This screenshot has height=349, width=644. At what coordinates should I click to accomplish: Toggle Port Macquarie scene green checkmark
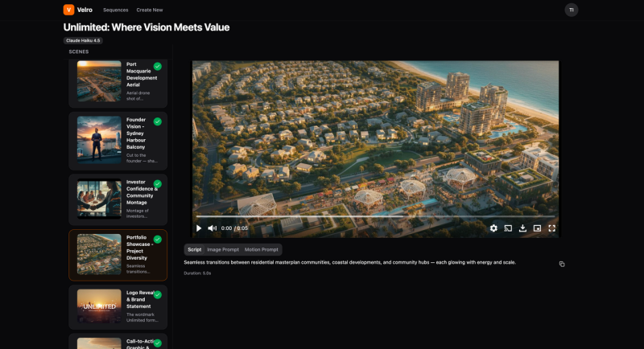158,66
